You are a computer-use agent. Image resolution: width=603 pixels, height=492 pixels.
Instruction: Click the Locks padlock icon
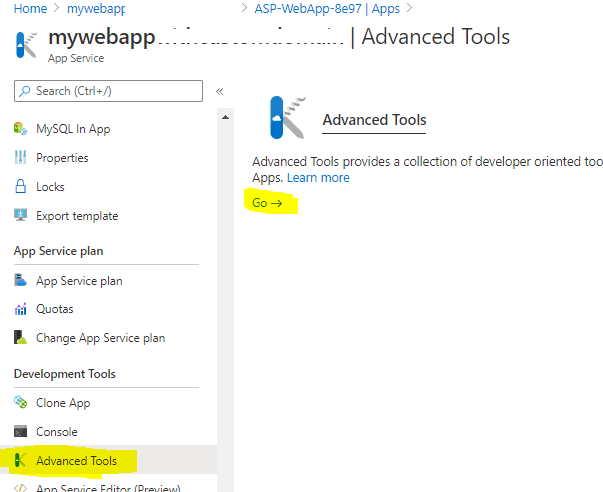click(x=20, y=187)
